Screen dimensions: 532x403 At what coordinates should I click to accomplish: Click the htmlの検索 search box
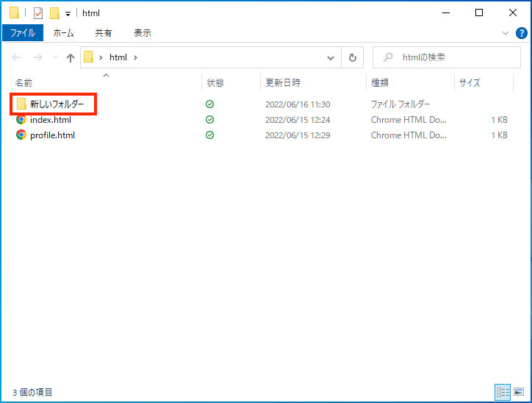point(447,57)
